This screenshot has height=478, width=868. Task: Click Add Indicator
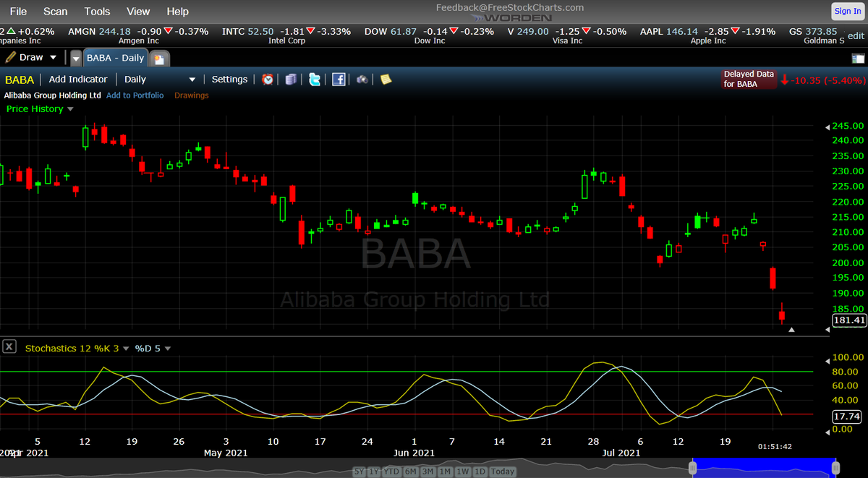[x=78, y=80]
